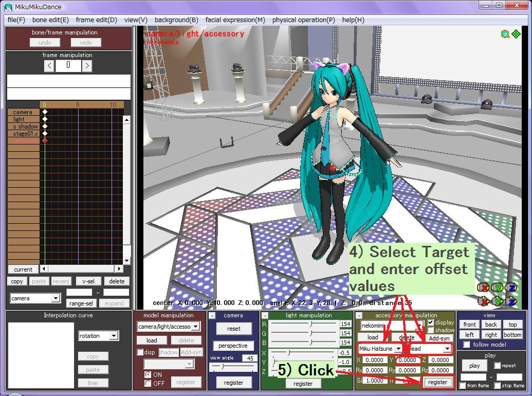
Task: Click the stage01.x keyframe diamond
Action: 45,133
